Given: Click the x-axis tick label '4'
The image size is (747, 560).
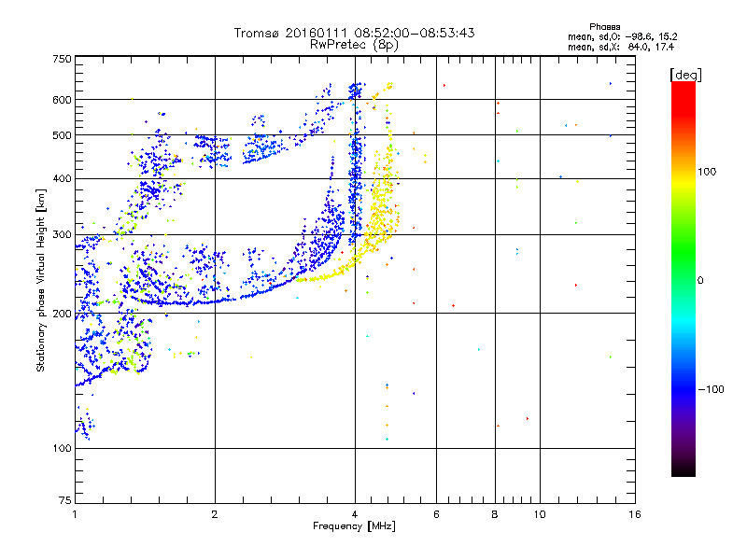Looking at the screenshot, I should pos(355,514).
